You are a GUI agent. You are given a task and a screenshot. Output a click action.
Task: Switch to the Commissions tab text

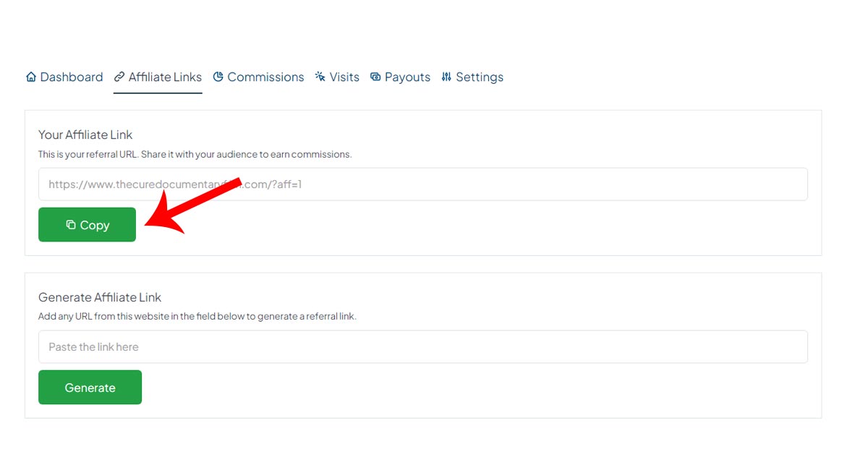[265, 77]
